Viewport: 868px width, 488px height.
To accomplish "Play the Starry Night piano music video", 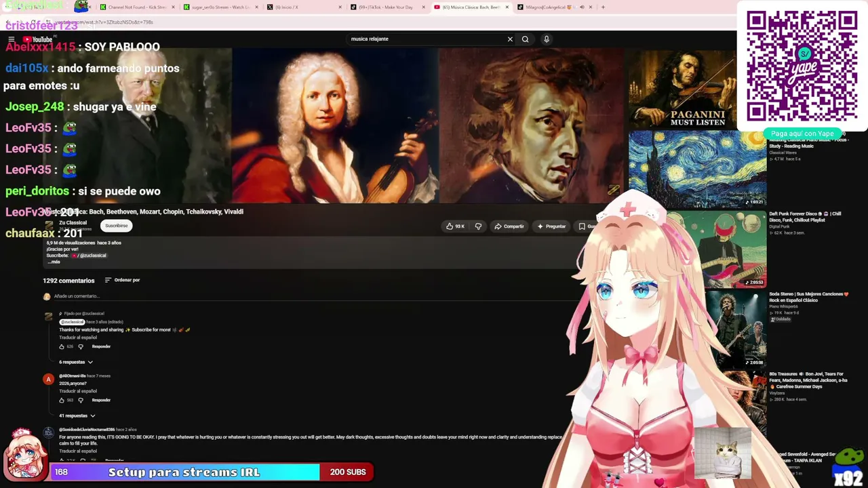I will click(x=697, y=169).
